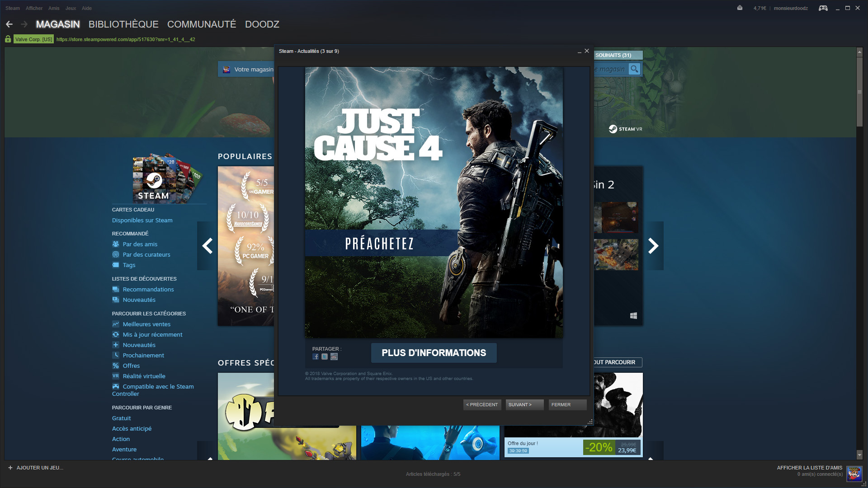868x488 pixels.
Task: Click the Réalité virtuelle VR icon
Action: (116, 376)
